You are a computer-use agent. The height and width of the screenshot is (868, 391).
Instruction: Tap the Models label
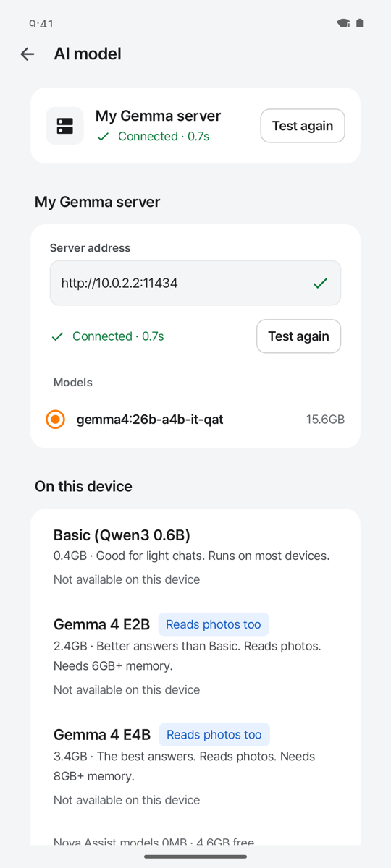coord(73,383)
